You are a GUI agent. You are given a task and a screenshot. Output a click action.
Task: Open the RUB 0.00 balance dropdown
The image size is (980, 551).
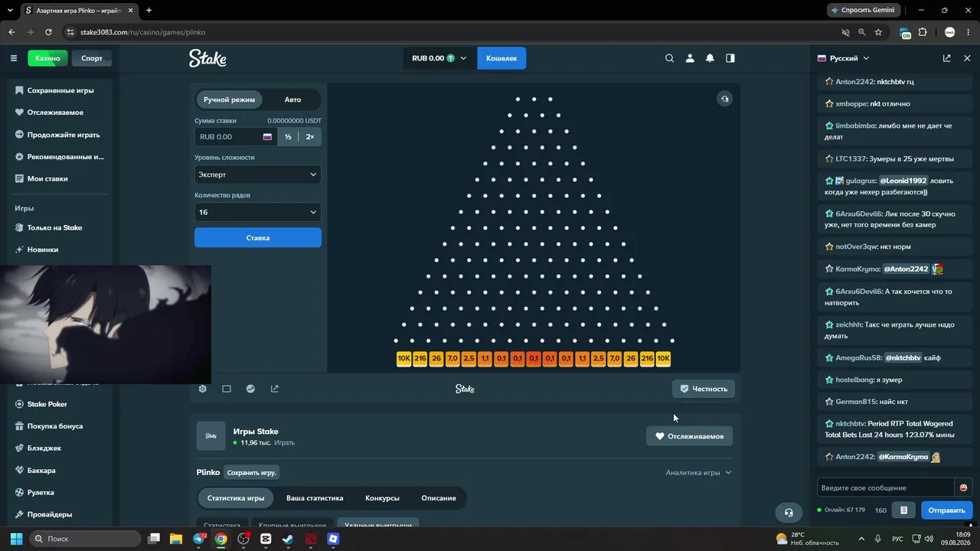[x=439, y=58]
